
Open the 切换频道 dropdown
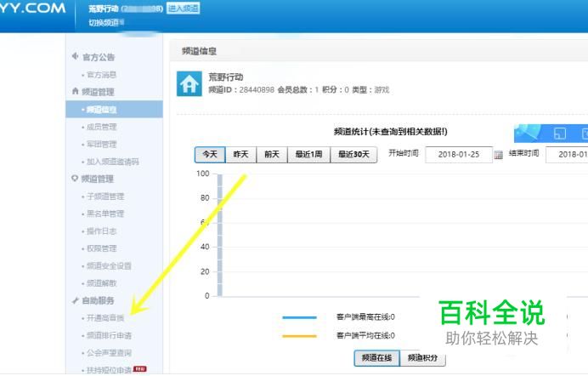pyautogui.click(x=106, y=22)
